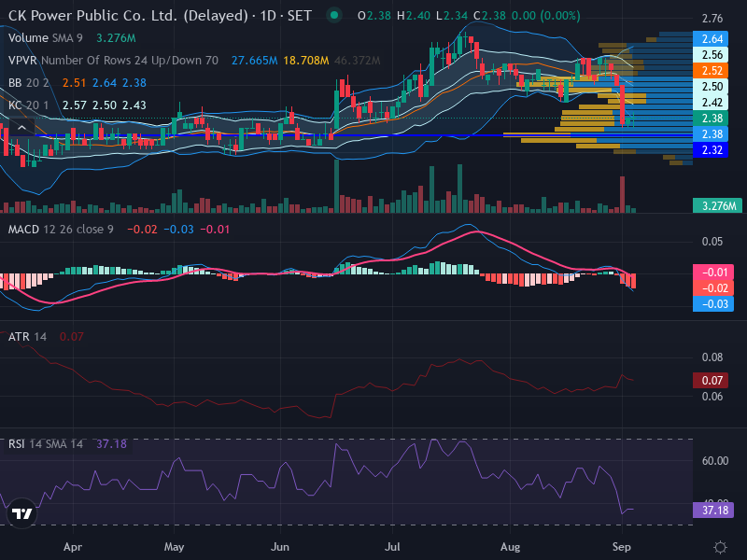This screenshot has height=560, width=747.
Task: Click the TradingView logo icon
Action: (x=21, y=513)
